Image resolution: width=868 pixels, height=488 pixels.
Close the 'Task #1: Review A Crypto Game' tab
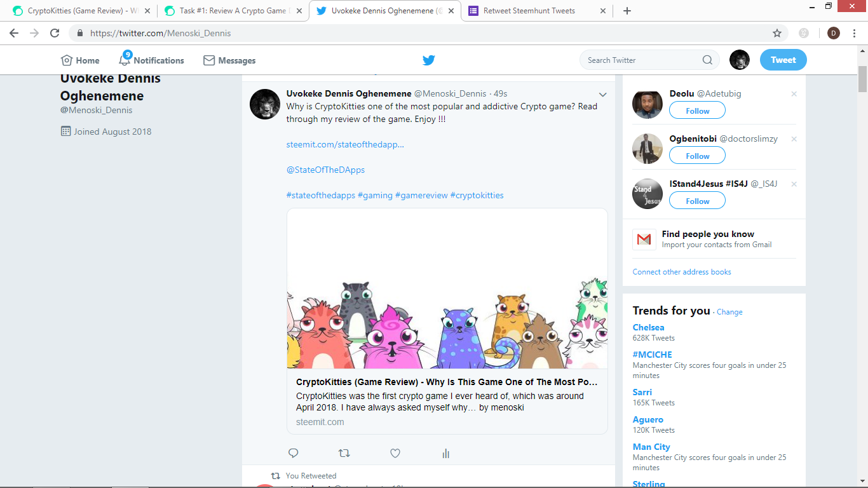(299, 11)
